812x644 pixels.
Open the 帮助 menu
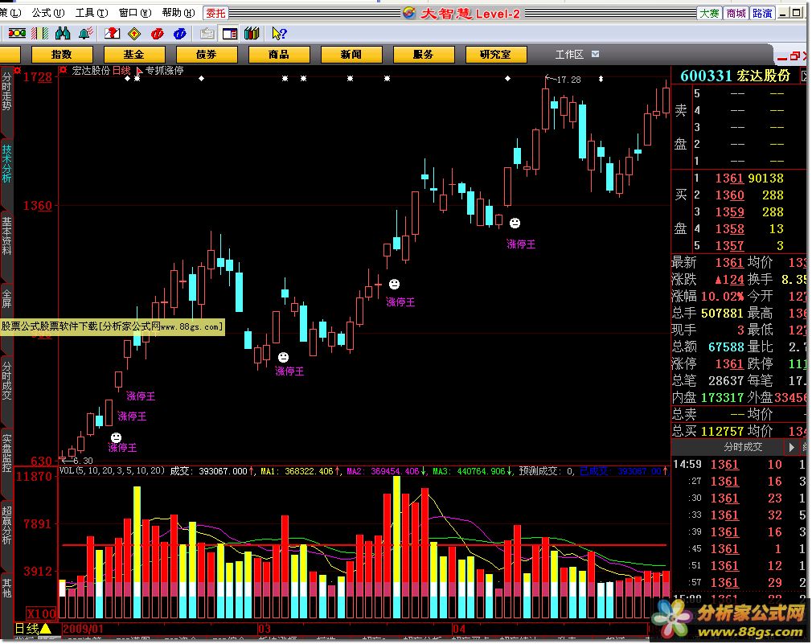coord(178,12)
